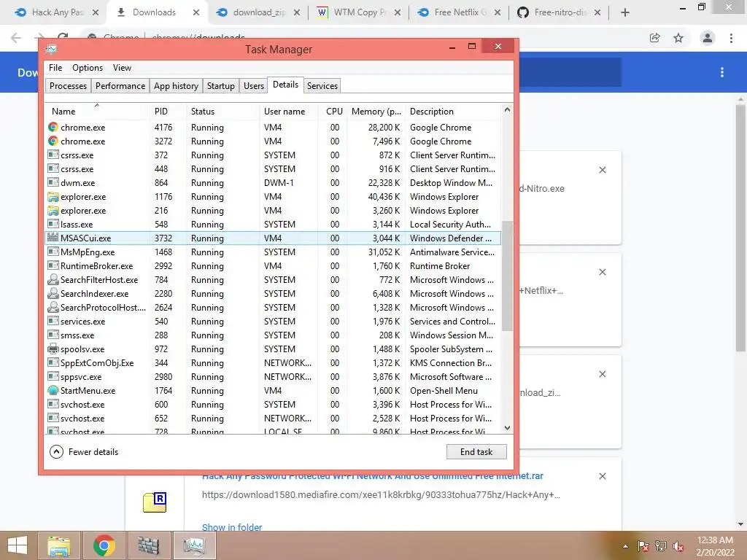Sort processes by the PID column
The height and width of the screenshot is (560, 747).
[x=167, y=111]
